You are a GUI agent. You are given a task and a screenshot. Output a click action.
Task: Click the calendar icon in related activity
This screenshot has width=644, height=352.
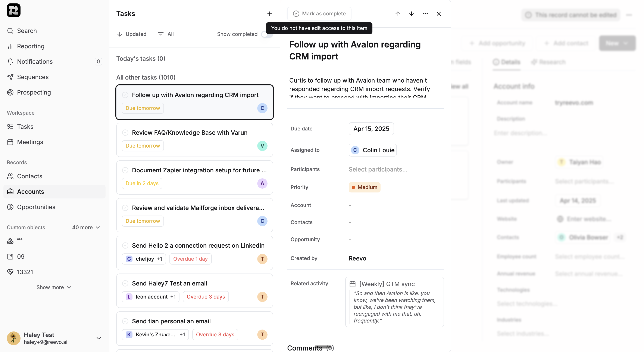(x=352, y=284)
